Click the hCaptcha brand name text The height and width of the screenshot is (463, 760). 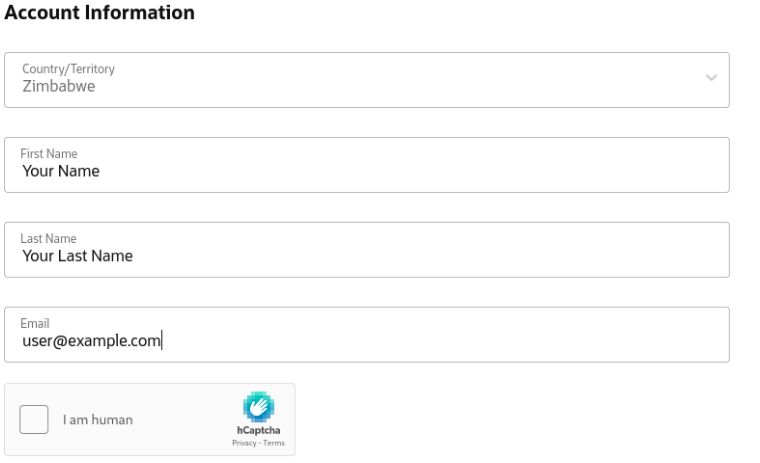(x=258, y=430)
